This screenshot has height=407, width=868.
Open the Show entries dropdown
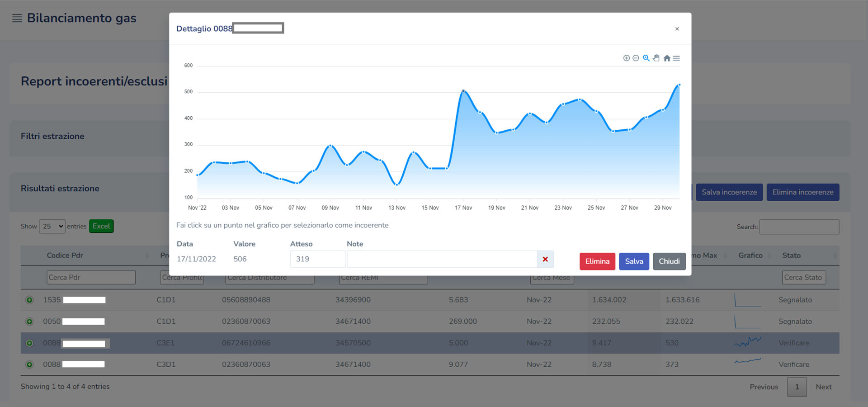click(52, 227)
